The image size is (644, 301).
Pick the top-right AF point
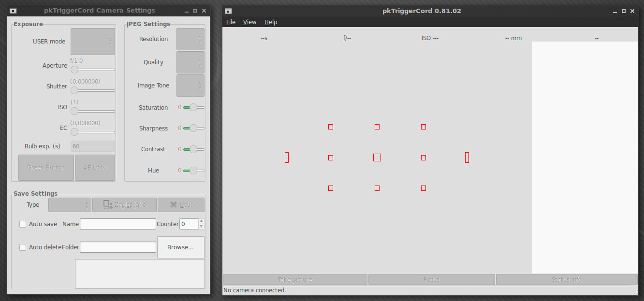click(x=424, y=127)
